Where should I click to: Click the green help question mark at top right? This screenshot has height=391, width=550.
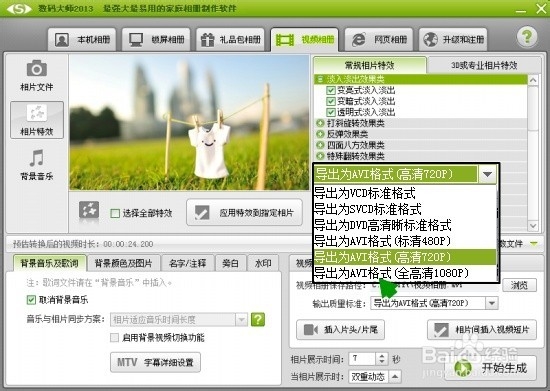click(x=527, y=36)
